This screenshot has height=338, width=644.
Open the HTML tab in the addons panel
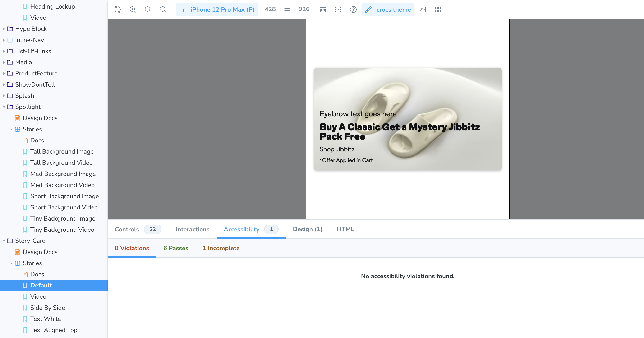(345, 229)
